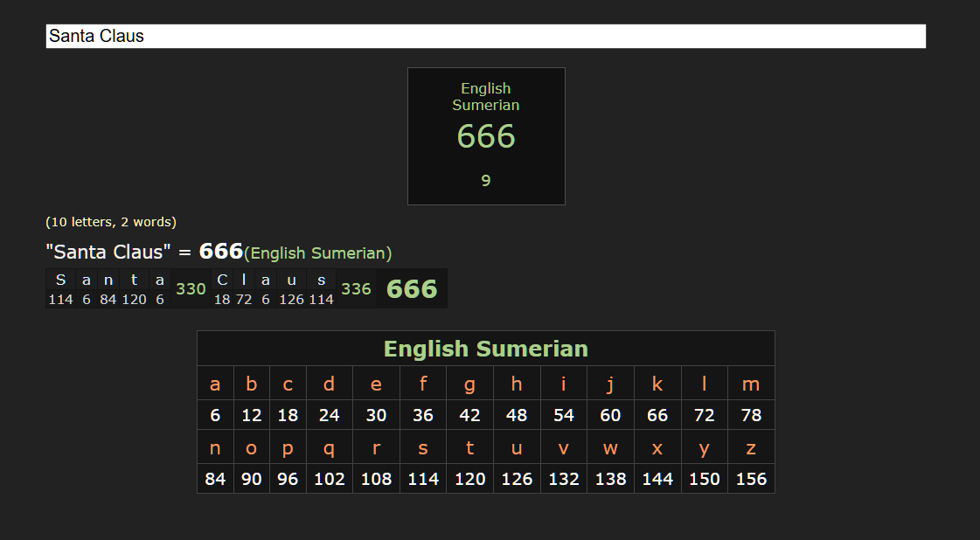
Task: Click letter g in the cipher chart
Action: pyautogui.click(x=469, y=383)
